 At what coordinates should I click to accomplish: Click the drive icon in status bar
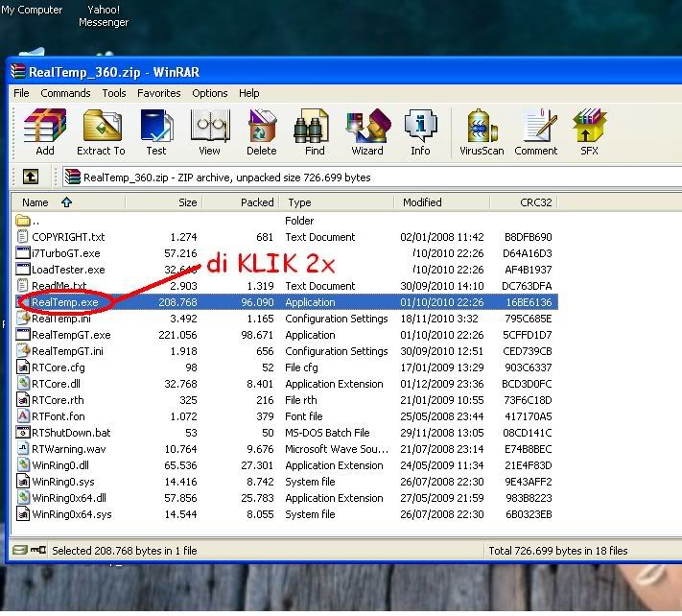(19, 550)
